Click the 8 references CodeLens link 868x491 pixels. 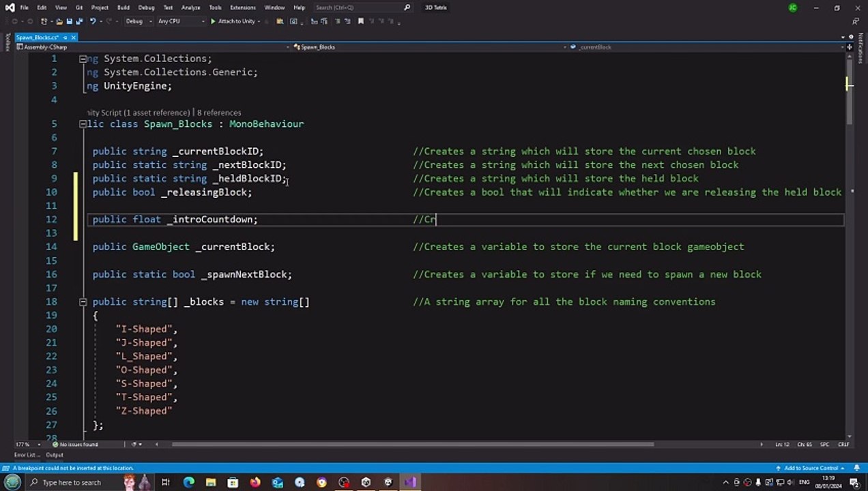click(x=219, y=113)
